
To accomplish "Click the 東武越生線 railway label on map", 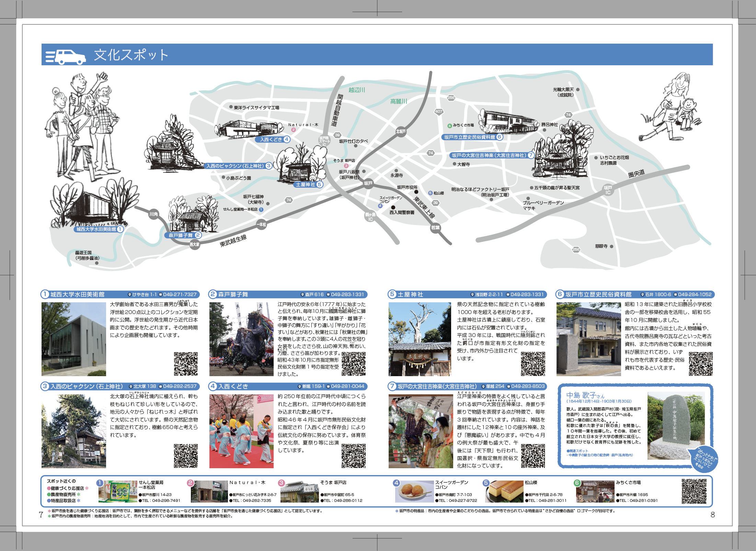I will pyautogui.click(x=233, y=241).
